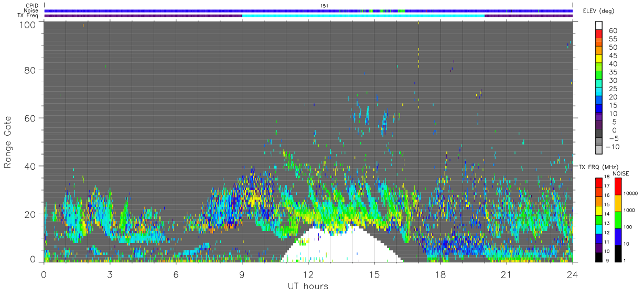
Task: Click the '40' label on Range Gate axis
Action: 30,166
